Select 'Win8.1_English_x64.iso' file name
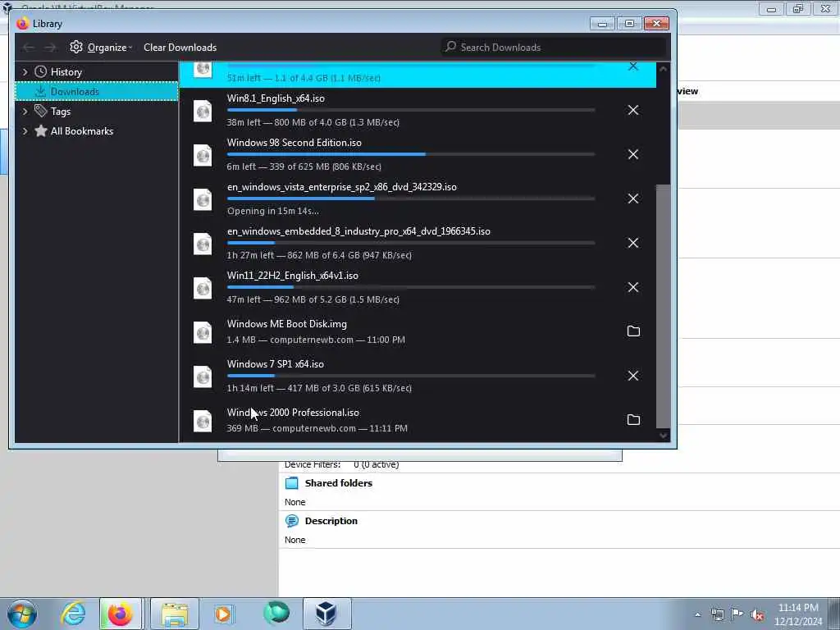This screenshot has width=840, height=630. [276, 98]
